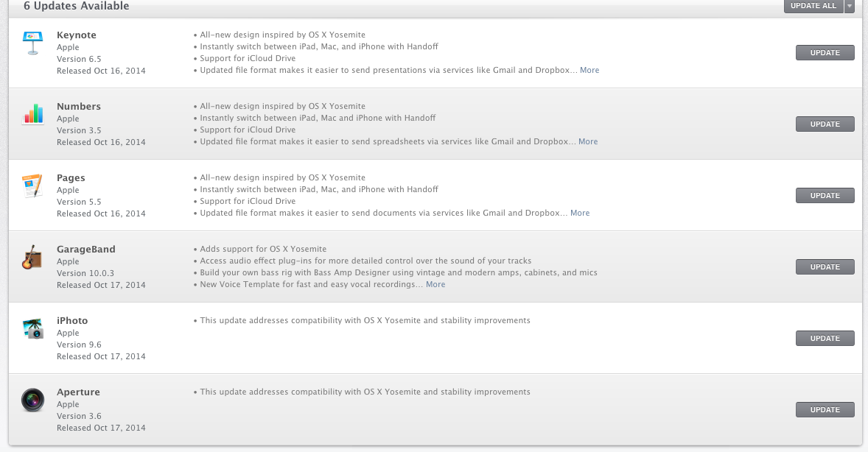Expand GarageBand notes via More link
The height and width of the screenshot is (452, 868).
[x=435, y=285]
